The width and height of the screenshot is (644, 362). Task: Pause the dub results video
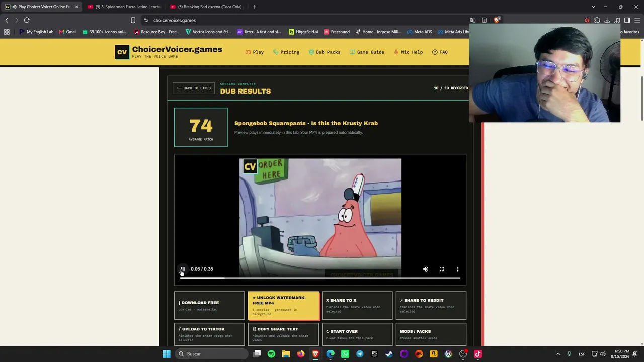point(182,269)
